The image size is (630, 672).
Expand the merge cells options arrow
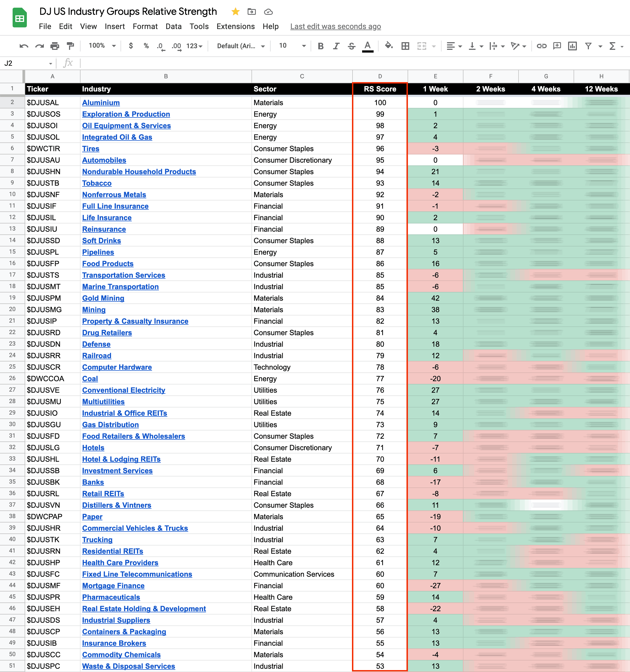(x=434, y=46)
